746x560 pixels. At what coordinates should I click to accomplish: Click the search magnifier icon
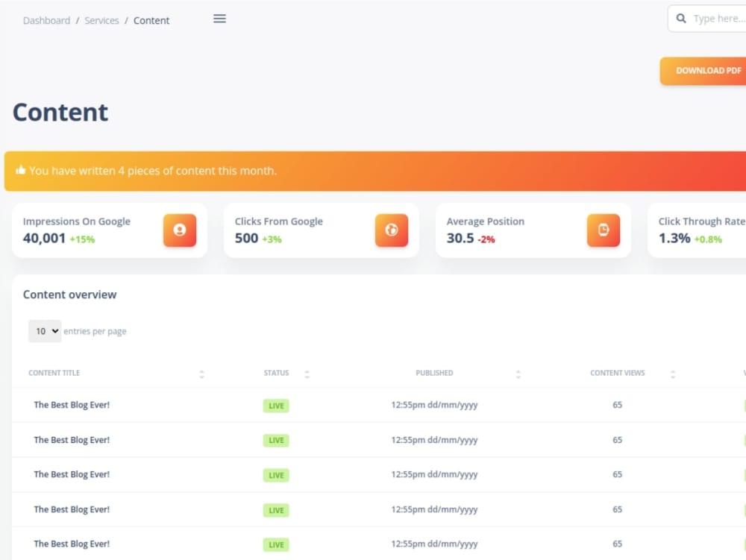[x=681, y=19]
